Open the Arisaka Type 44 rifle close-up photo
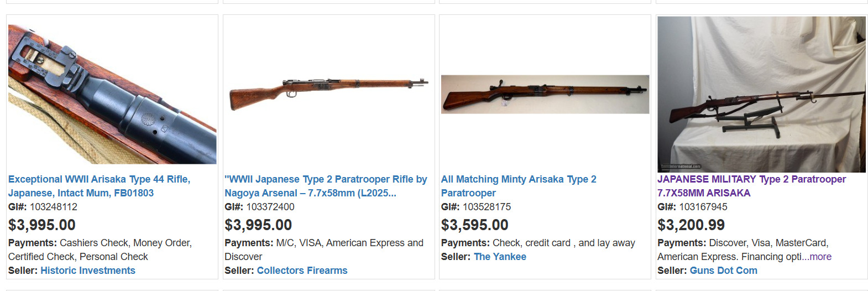Image resolution: width=868 pixels, height=291 pixels. pyautogui.click(x=112, y=94)
